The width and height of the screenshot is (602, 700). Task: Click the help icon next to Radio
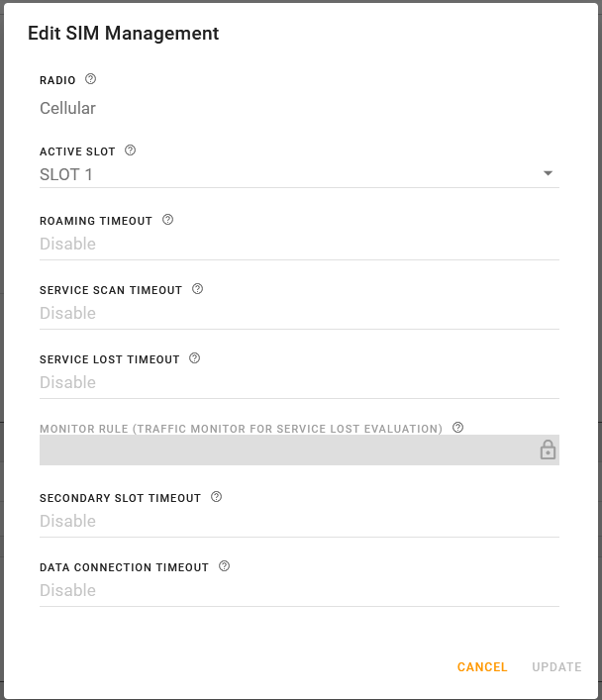click(x=91, y=79)
